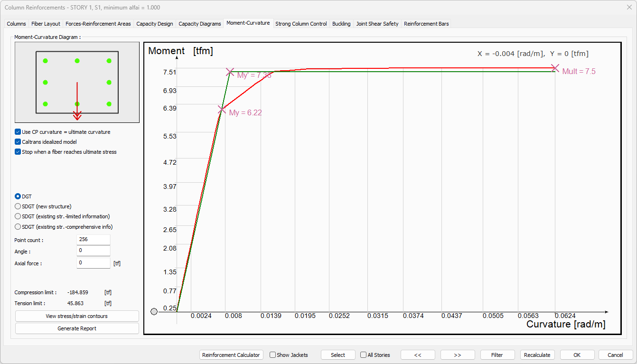Image resolution: width=637 pixels, height=364 pixels.
Task: Click the Point count input field
Action: (x=93, y=240)
